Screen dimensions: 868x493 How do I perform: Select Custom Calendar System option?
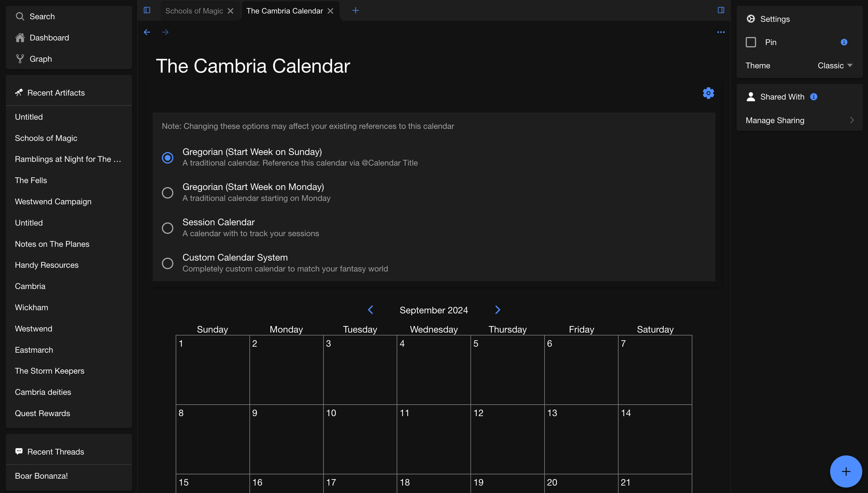[x=168, y=263]
